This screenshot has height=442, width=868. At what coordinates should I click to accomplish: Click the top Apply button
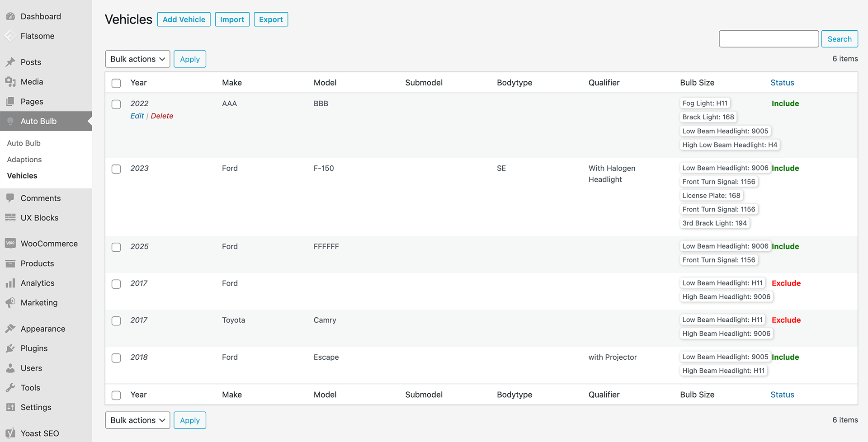pos(190,59)
